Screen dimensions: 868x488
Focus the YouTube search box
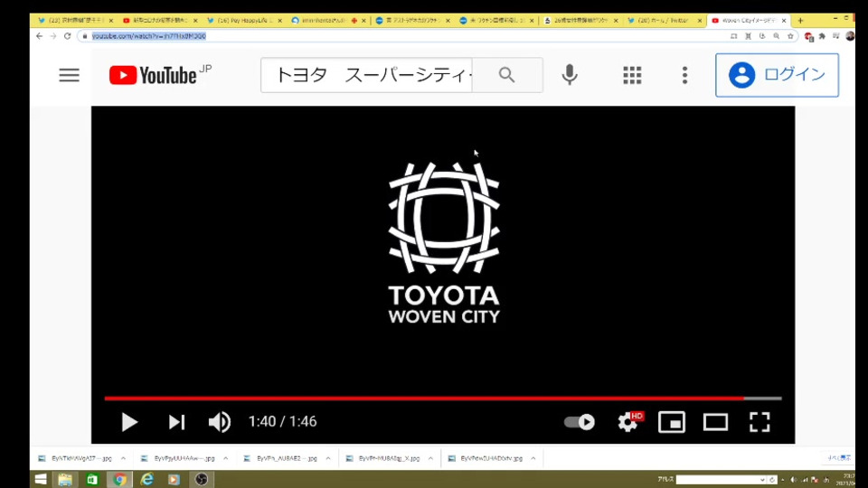(x=366, y=75)
